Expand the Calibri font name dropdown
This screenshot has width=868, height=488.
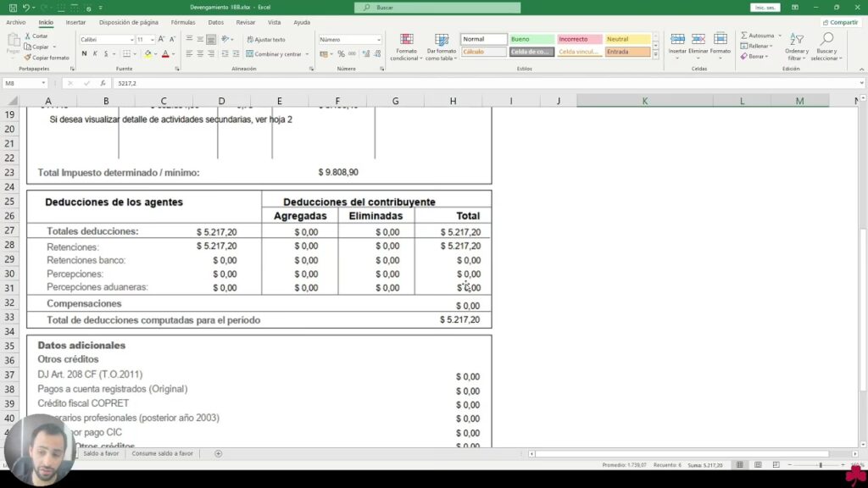click(x=131, y=40)
